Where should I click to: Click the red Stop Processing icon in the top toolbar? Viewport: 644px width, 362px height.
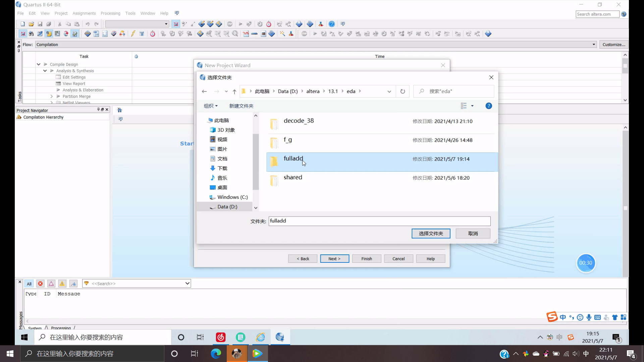point(230,24)
